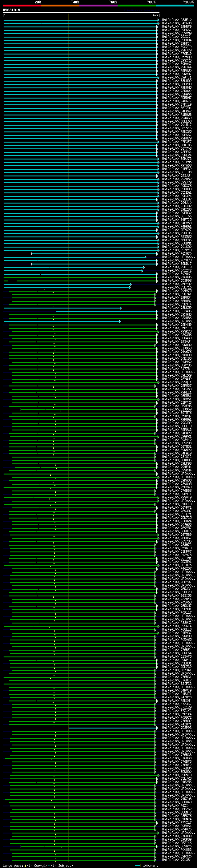Image resolution: width=197 pixels, height=868 pixels.
Task: Select hit label UniRef100_Q53P93
Action: point(177,728)
